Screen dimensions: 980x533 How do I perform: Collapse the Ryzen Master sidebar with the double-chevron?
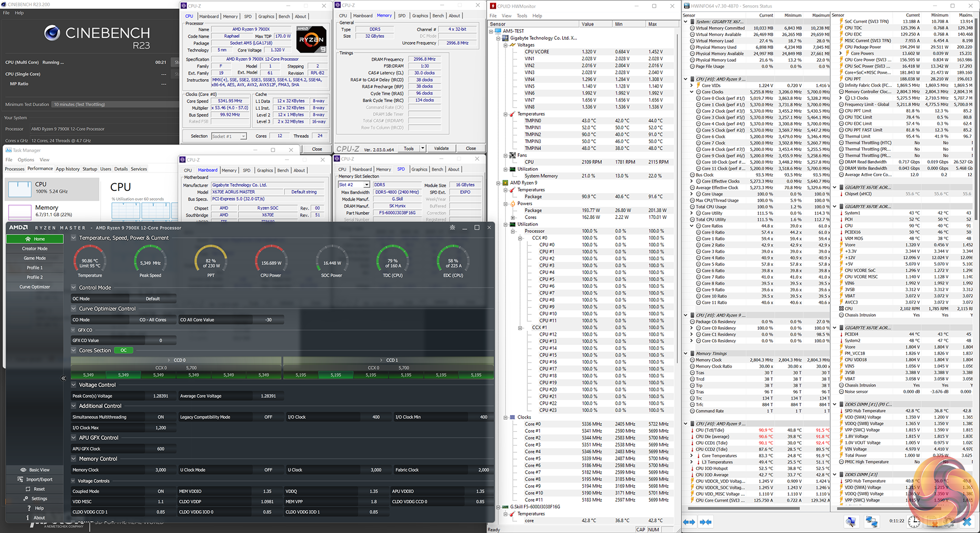pyautogui.click(x=63, y=378)
